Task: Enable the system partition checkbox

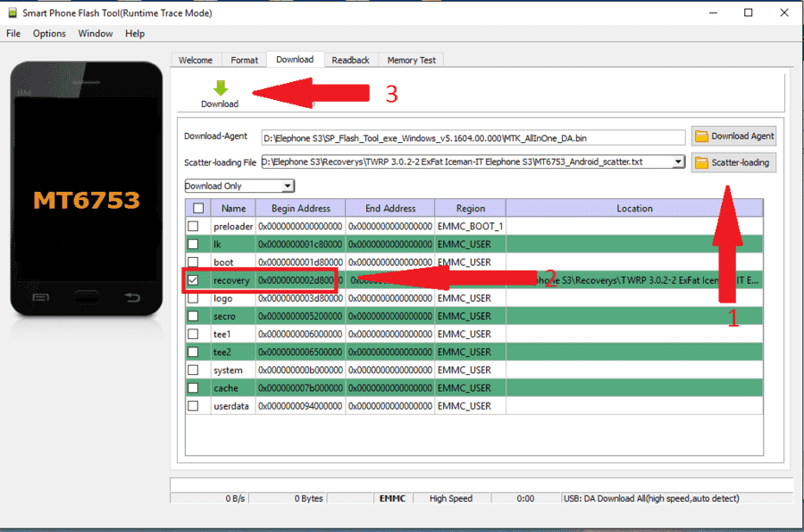Action: click(193, 370)
